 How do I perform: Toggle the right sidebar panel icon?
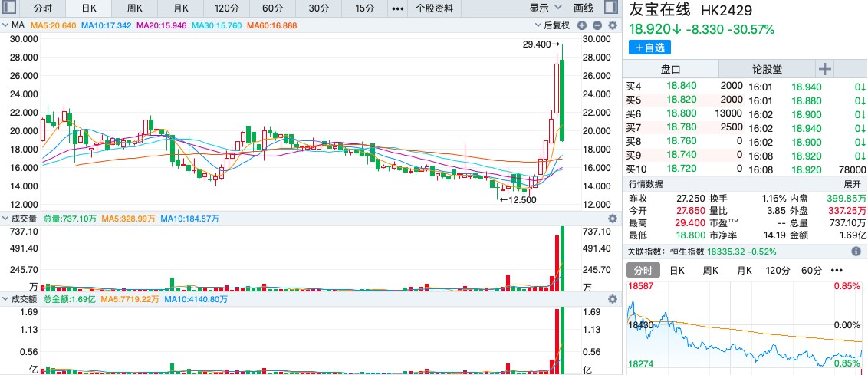click(610, 8)
